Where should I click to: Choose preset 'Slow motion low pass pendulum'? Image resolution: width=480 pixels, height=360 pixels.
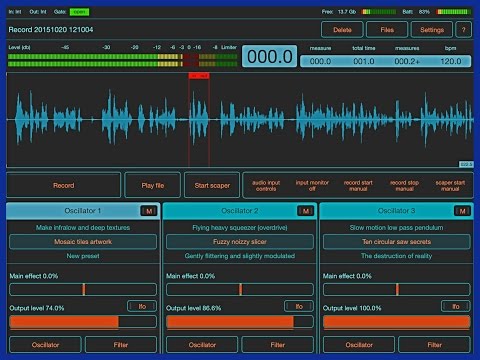(x=396, y=228)
